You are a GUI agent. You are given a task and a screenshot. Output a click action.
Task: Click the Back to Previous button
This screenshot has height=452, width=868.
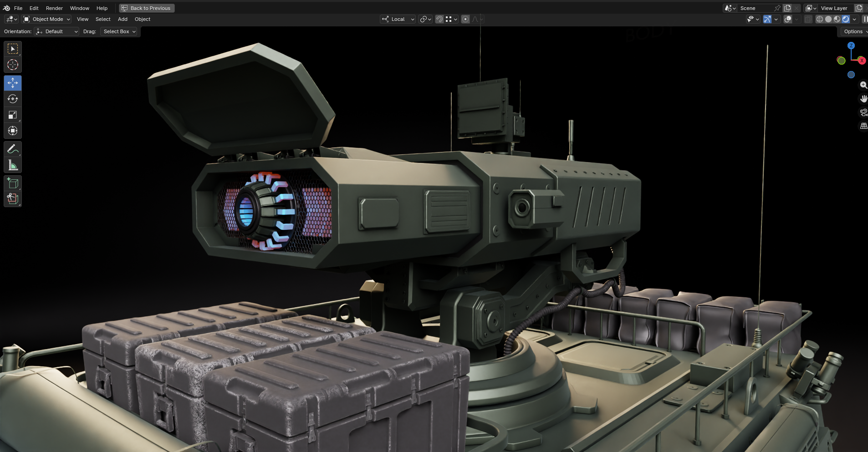pyautogui.click(x=147, y=8)
